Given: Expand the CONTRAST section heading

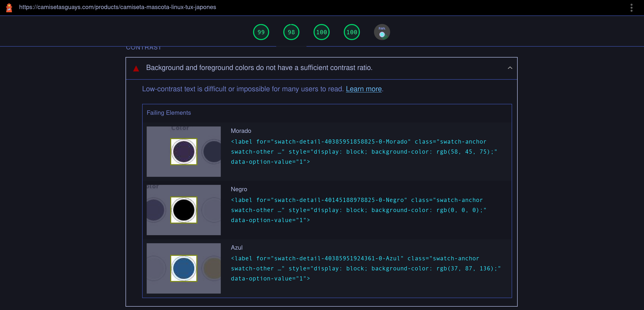Looking at the screenshot, I should coord(143,47).
